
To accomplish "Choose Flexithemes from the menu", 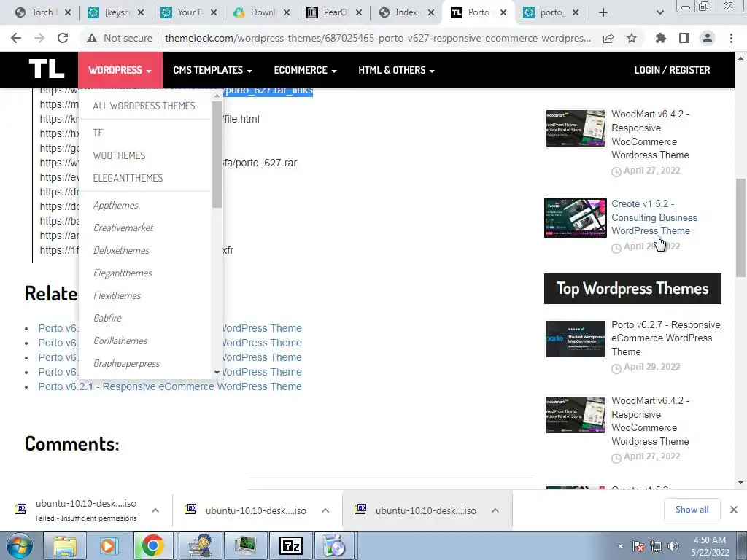I will 117,295.
